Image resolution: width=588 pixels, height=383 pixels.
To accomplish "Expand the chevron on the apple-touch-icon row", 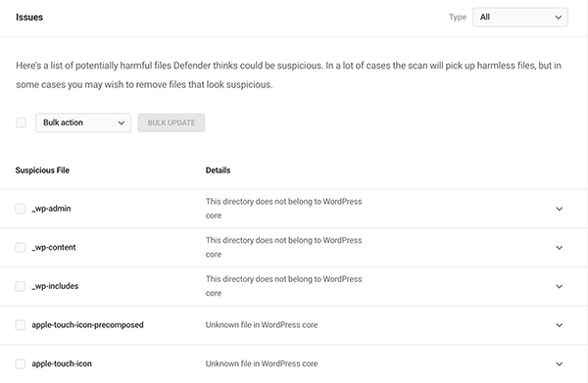I will [560, 364].
